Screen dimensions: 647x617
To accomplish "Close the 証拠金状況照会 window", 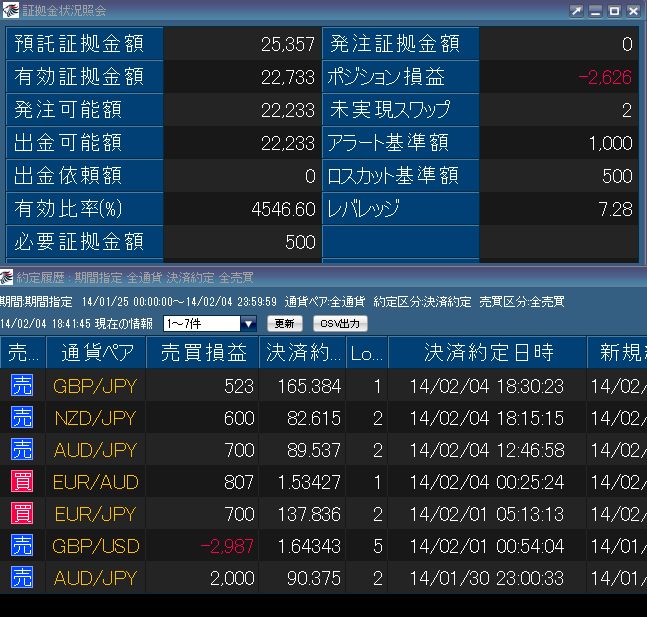I will (x=633, y=11).
